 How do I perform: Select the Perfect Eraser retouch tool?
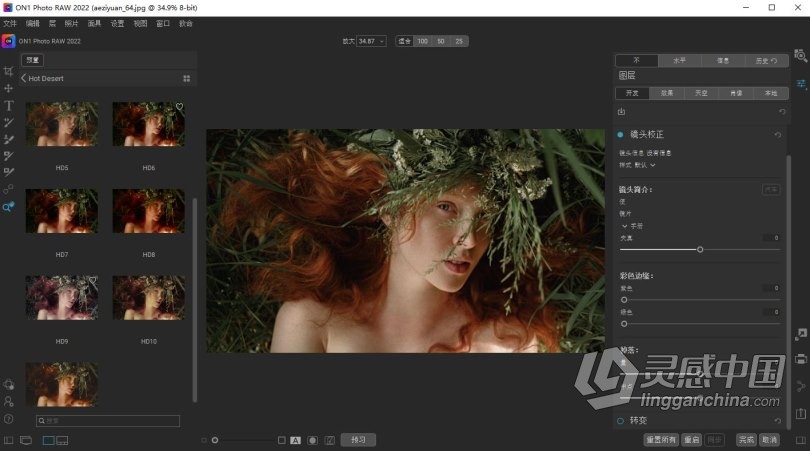pos(8,139)
